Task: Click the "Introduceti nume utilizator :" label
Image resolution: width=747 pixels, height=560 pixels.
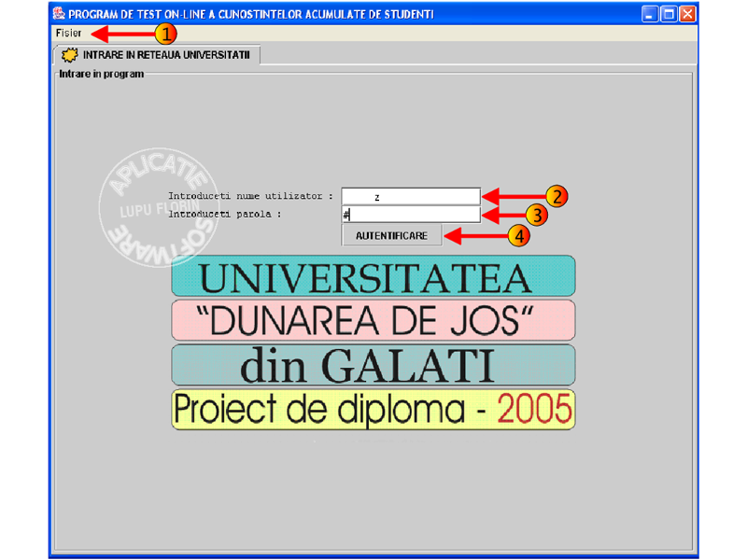Action: (x=250, y=196)
